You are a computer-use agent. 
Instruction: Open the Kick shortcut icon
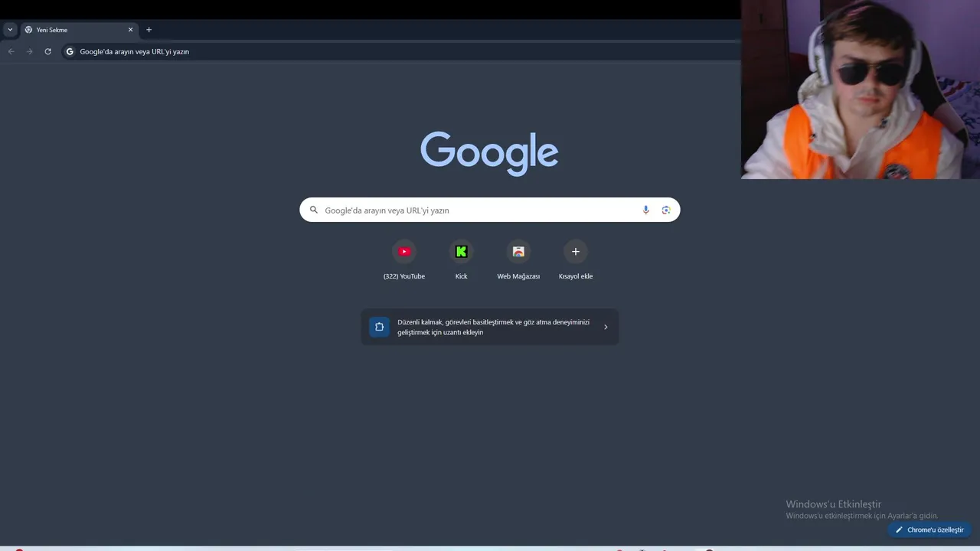(461, 251)
